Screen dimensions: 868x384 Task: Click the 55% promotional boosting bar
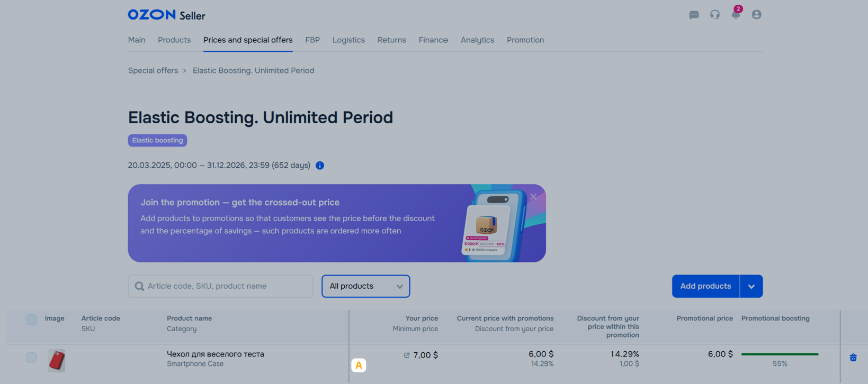pyautogui.click(x=780, y=354)
